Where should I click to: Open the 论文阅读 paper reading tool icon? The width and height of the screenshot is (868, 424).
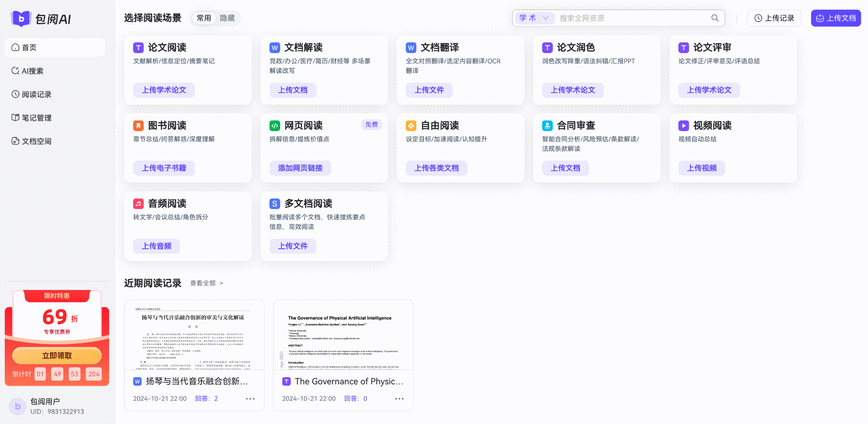coord(138,48)
